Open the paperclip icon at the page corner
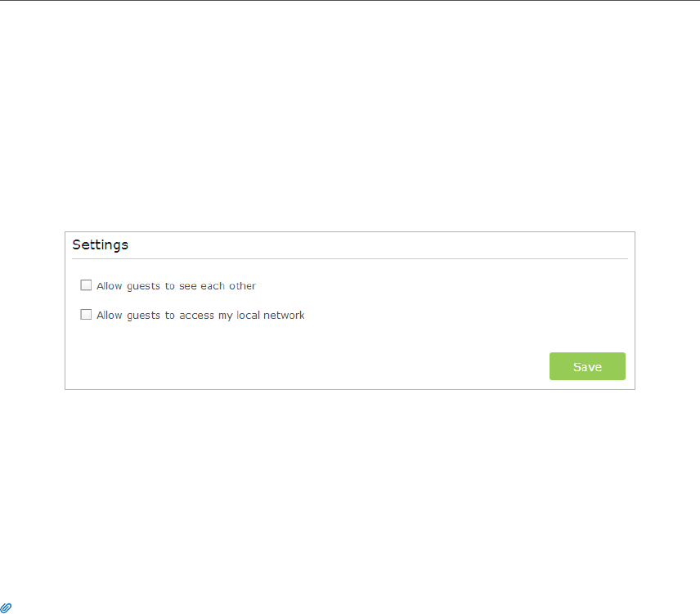Image resolution: width=700 pixels, height=614 pixels. 6,607
